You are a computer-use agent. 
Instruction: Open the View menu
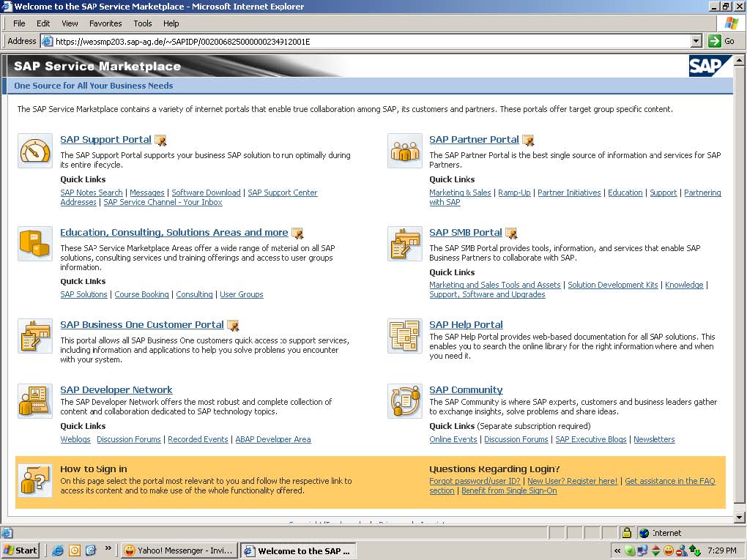70,23
